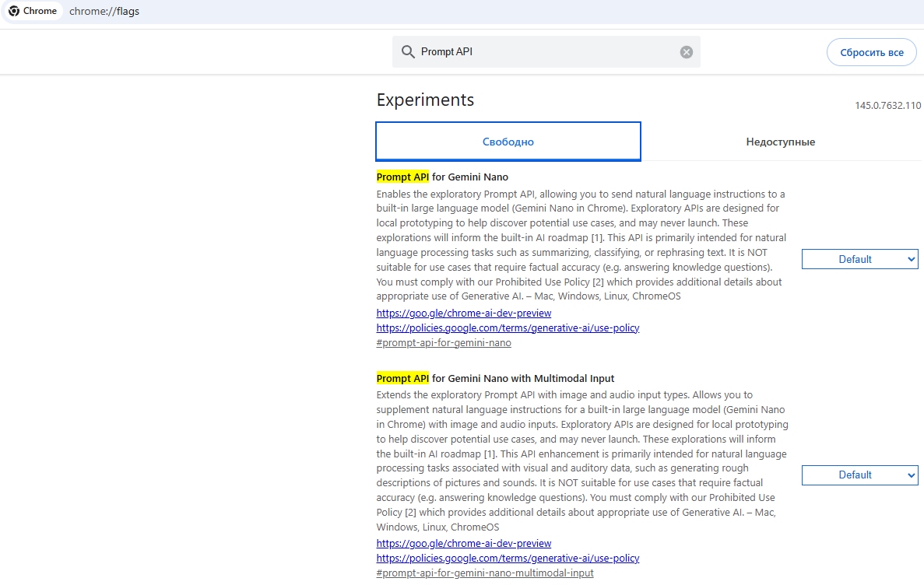This screenshot has width=924, height=585.
Task: Click the #prompt-api-for-gemini-nano-multimodal-input anchor link
Action: click(484, 573)
